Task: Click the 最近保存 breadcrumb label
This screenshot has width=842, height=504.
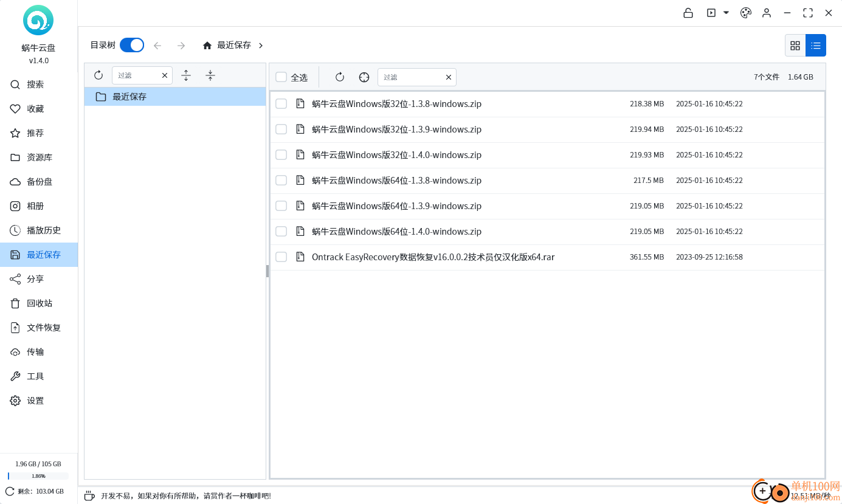Action: pos(234,45)
